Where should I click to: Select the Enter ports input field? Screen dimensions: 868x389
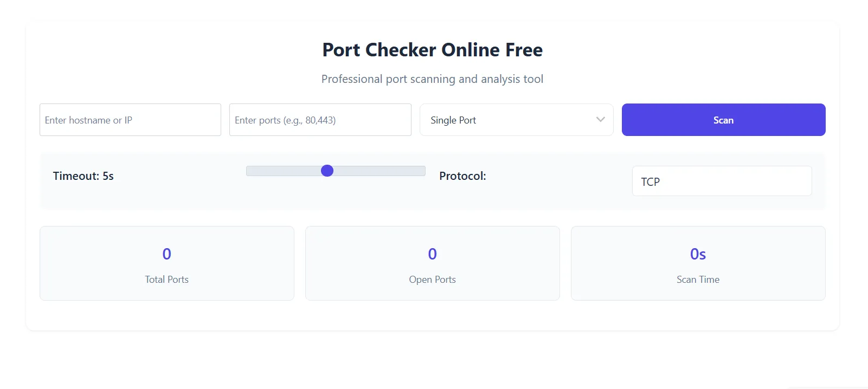pos(320,120)
